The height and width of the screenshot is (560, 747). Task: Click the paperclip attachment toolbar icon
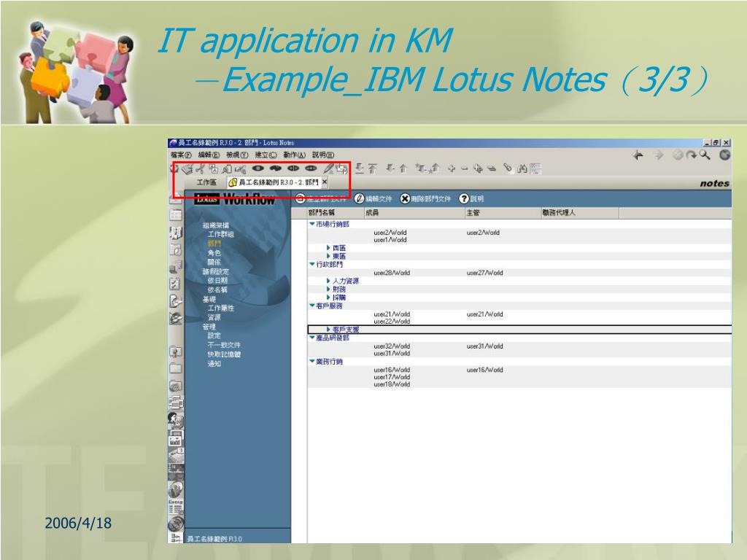(508, 168)
